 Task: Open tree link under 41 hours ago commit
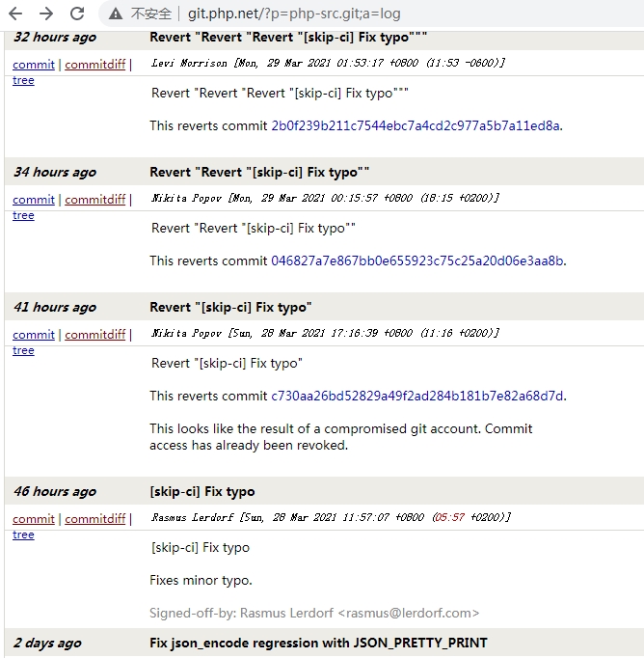tap(23, 350)
